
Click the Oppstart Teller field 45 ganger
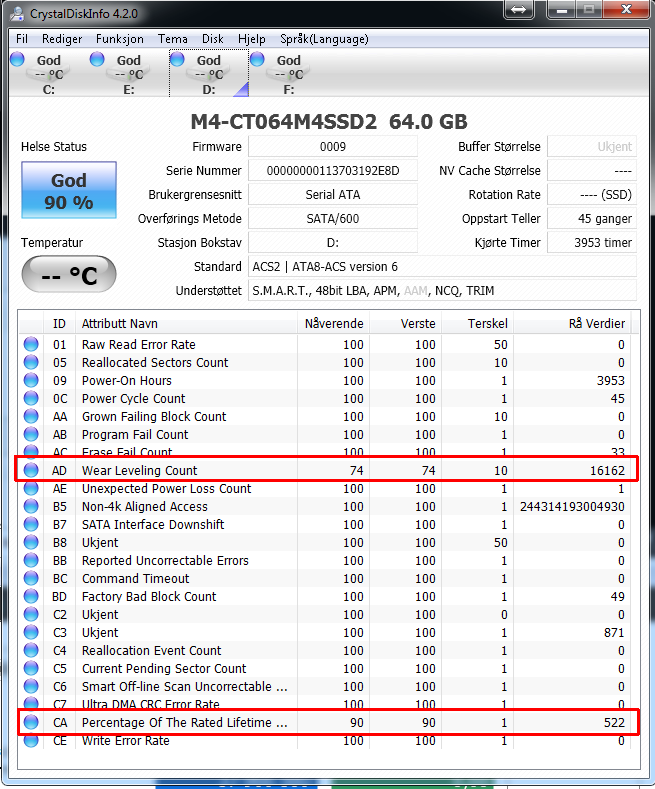coord(592,218)
